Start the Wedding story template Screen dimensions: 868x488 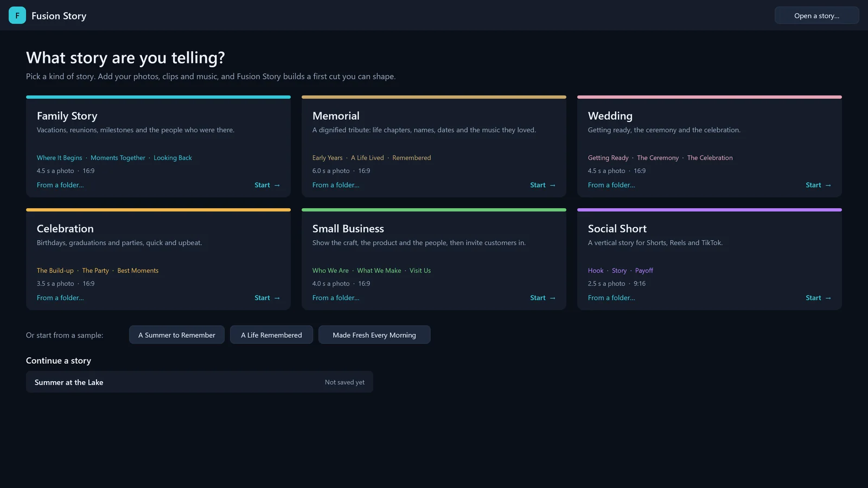(818, 185)
